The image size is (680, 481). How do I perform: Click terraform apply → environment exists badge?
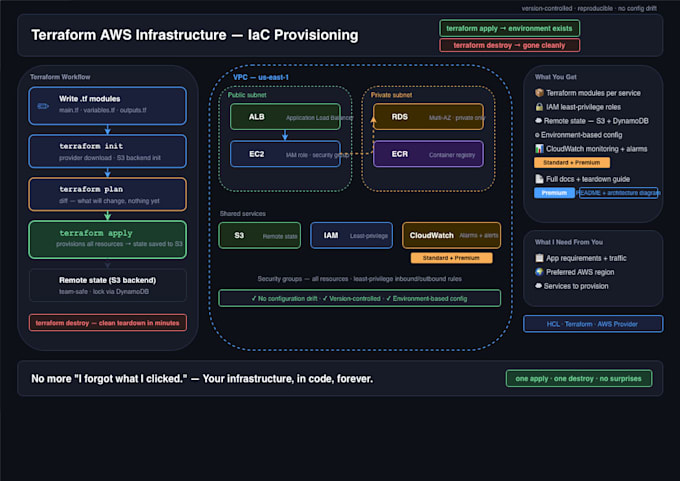pyautogui.click(x=509, y=28)
